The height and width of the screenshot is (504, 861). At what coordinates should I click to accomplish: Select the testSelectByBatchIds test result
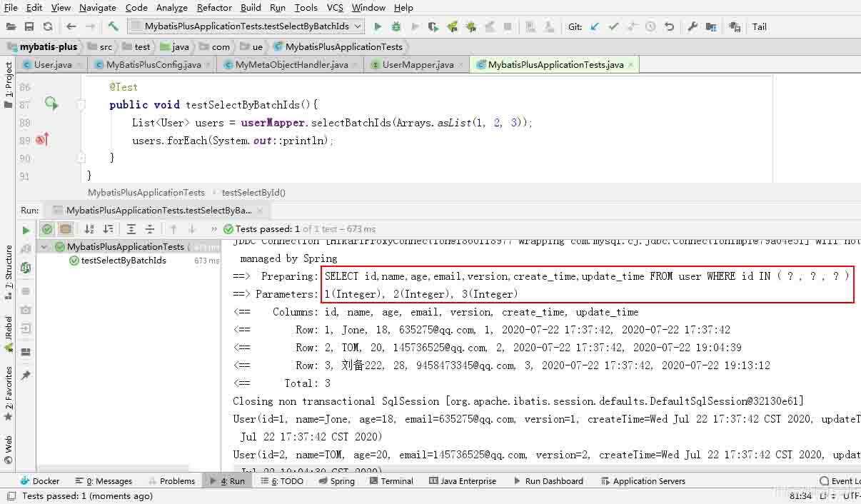pyautogui.click(x=124, y=261)
